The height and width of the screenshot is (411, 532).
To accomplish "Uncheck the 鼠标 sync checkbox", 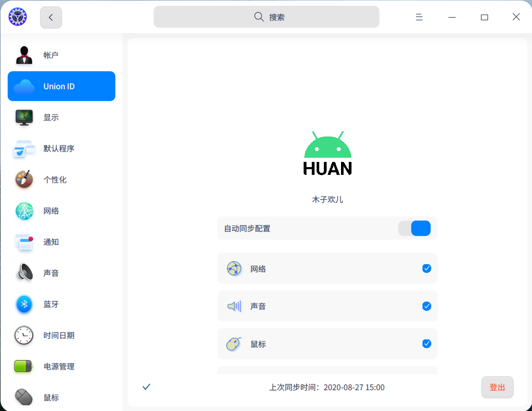I will [427, 344].
